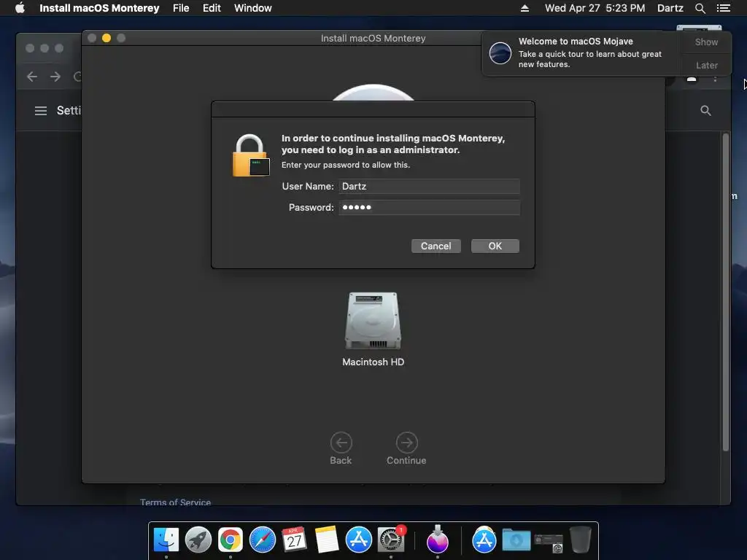Open the Downloads folder in Dock
The image size is (747, 560).
point(516,540)
